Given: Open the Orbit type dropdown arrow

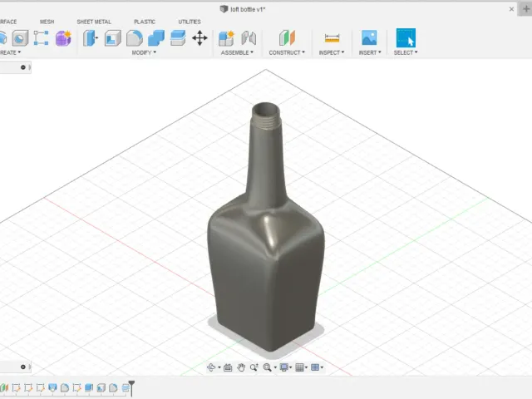Looking at the screenshot, I should pyautogui.click(x=219, y=367).
